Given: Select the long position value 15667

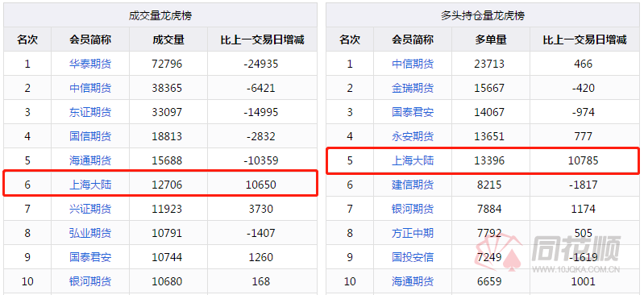Looking at the screenshot, I should (x=489, y=88).
